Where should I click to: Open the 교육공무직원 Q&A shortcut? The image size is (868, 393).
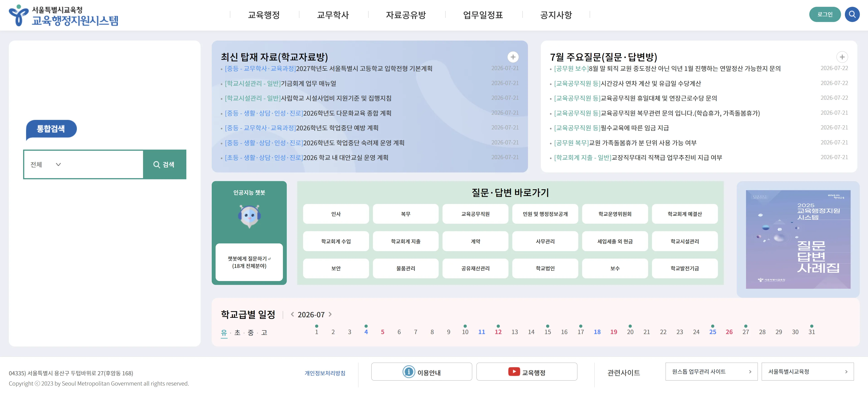(475, 214)
